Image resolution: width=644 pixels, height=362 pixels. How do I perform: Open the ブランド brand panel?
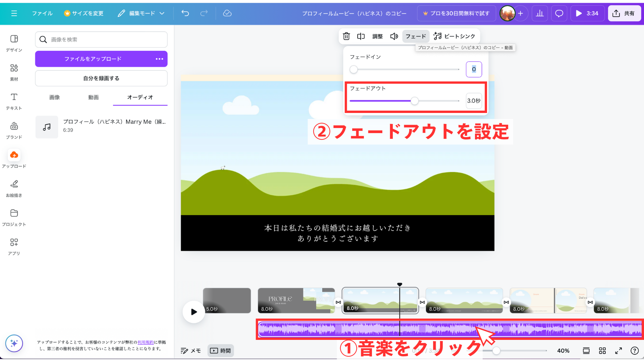14,131
